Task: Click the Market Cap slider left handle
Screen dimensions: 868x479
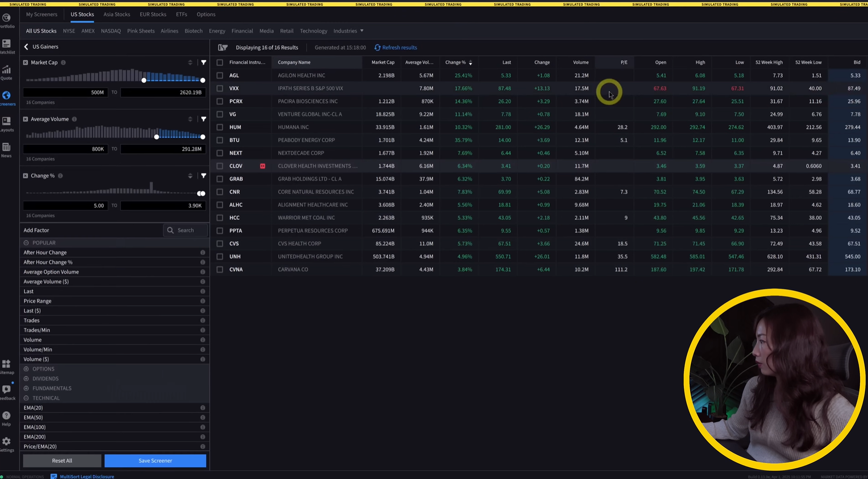Action: [144, 80]
